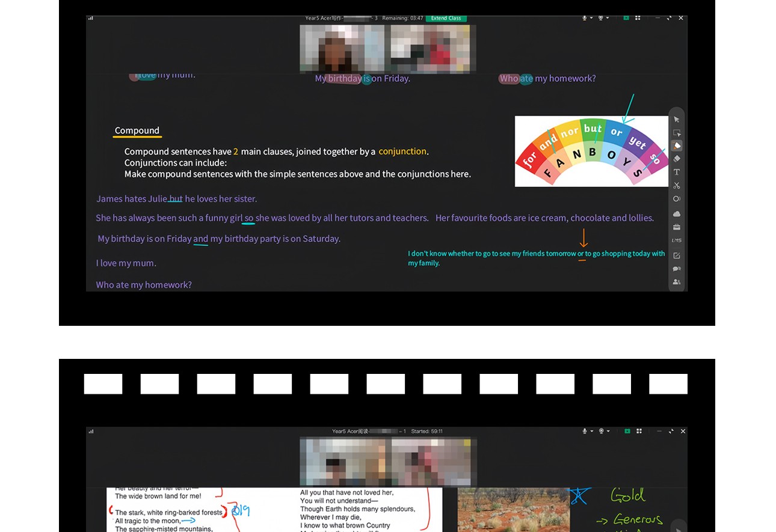Click the Extend Class button

[446, 18]
